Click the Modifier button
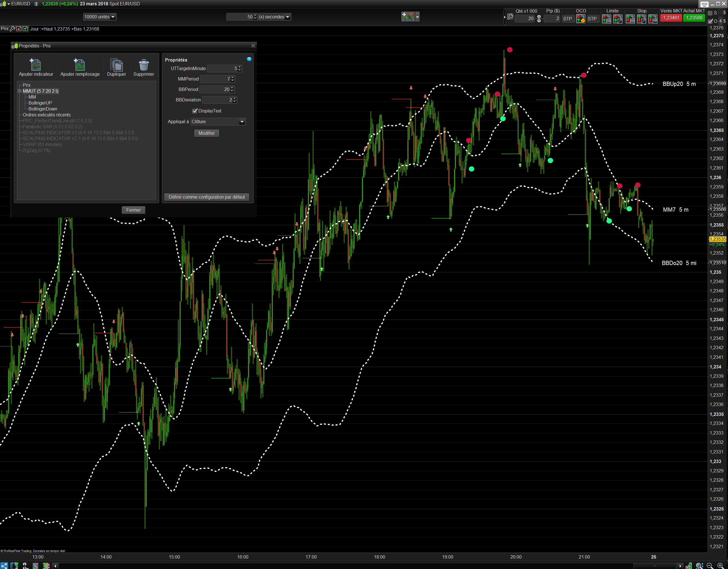 pos(206,133)
